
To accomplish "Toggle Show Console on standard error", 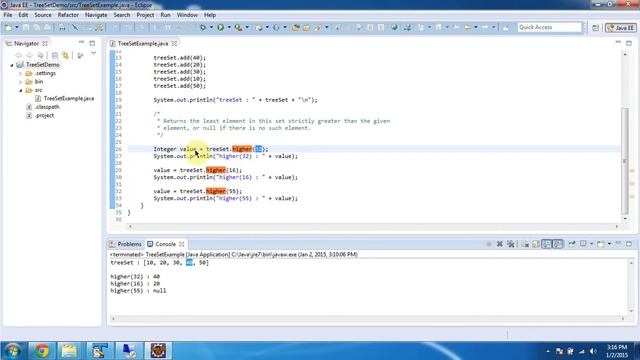I will 558,244.
